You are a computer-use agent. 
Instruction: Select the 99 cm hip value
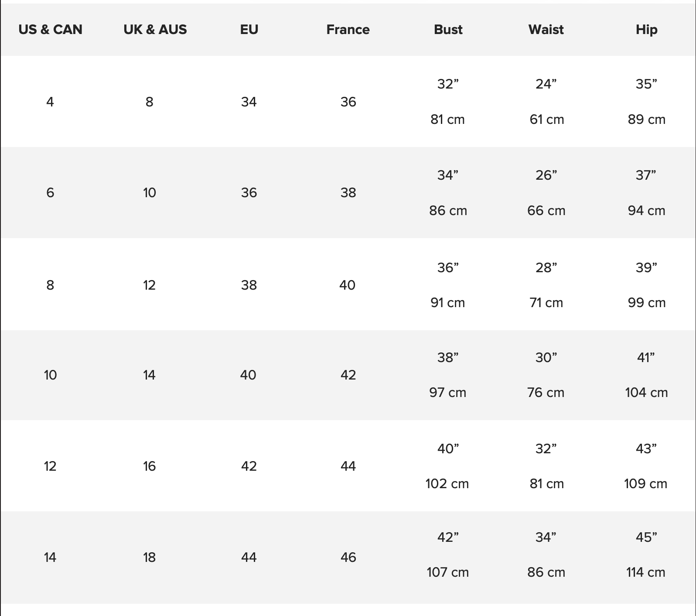pos(646,303)
